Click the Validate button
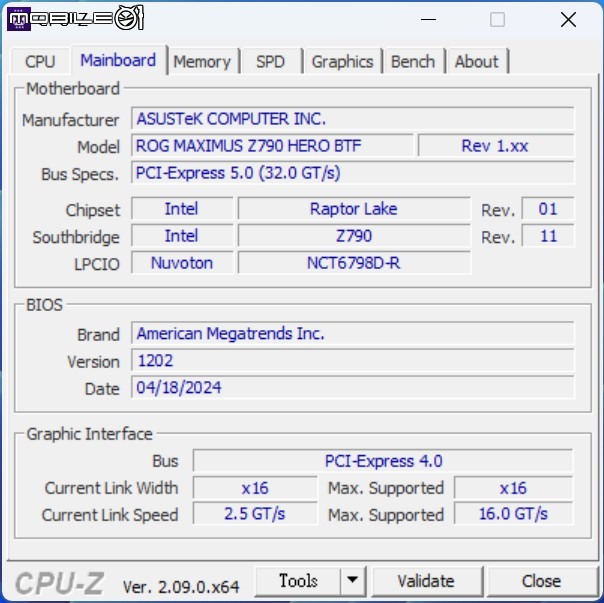Image resolution: width=604 pixels, height=603 pixels. [426, 581]
